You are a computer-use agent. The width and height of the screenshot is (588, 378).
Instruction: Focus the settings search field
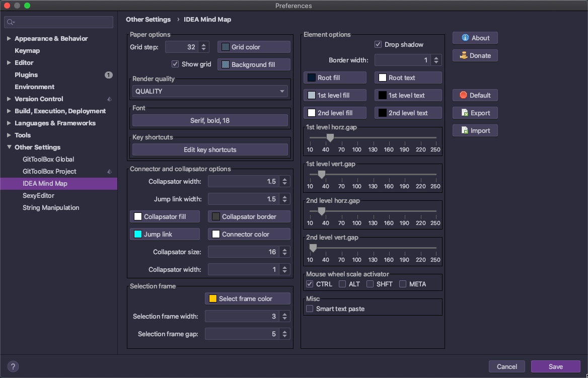point(58,22)
